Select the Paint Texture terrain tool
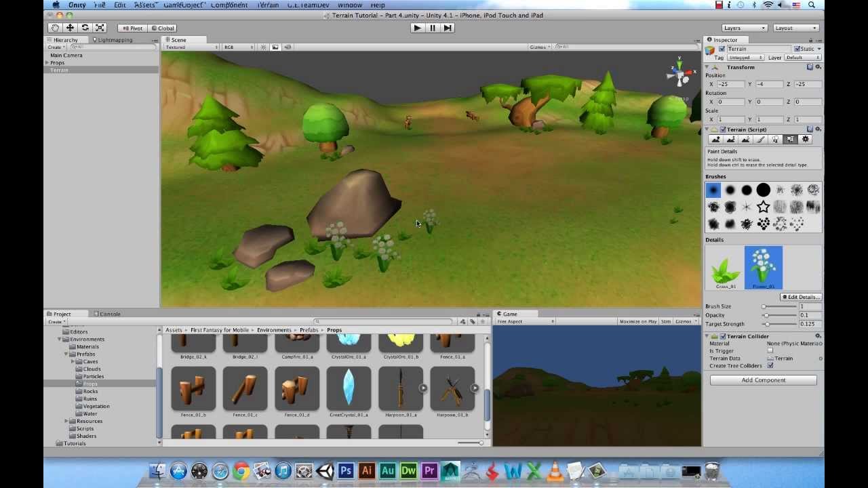The image size is (868, 488). point(760,139)
